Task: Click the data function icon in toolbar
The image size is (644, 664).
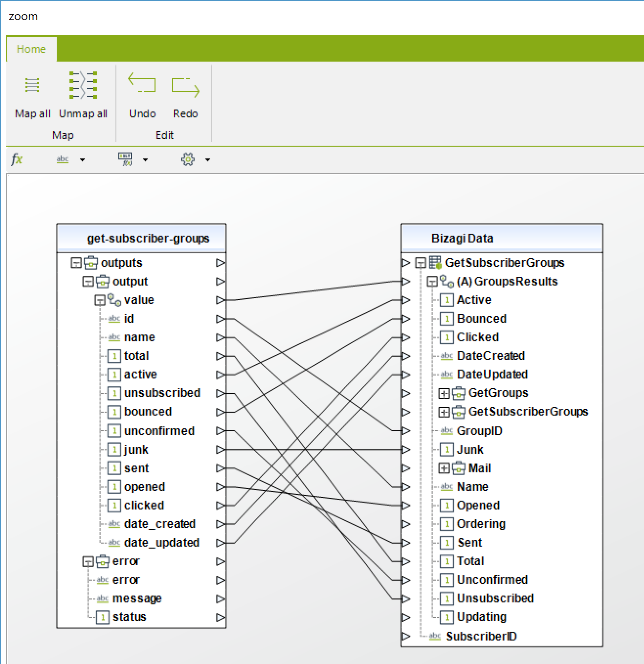Action: 126,159
